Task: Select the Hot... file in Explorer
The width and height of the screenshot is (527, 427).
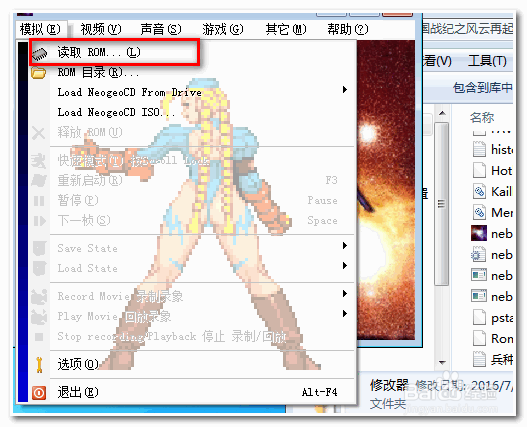Action: point(492,170)
